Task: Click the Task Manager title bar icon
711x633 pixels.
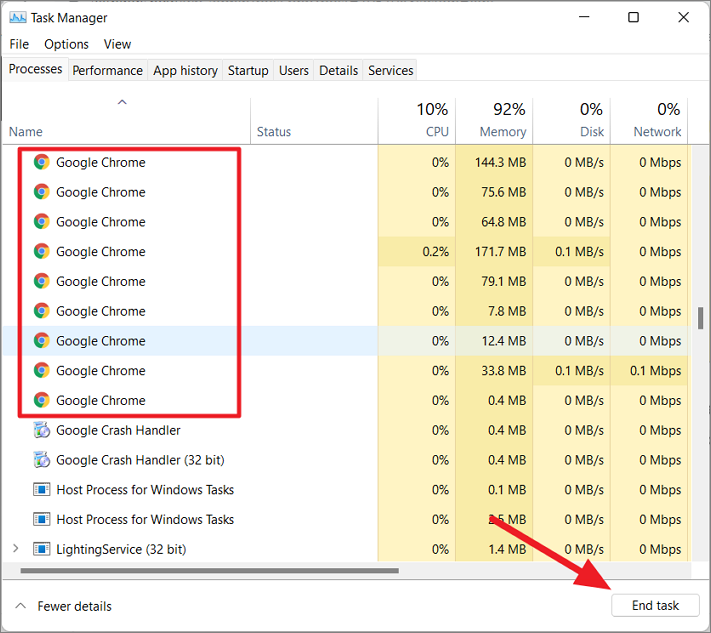Action: pos(18,18)
